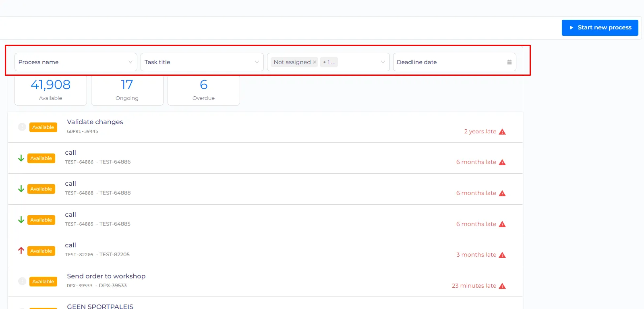The image size is (644, 309).
Task: Open the Send order to workshop task
Action: pyautogui.click(x=106, y=276)
